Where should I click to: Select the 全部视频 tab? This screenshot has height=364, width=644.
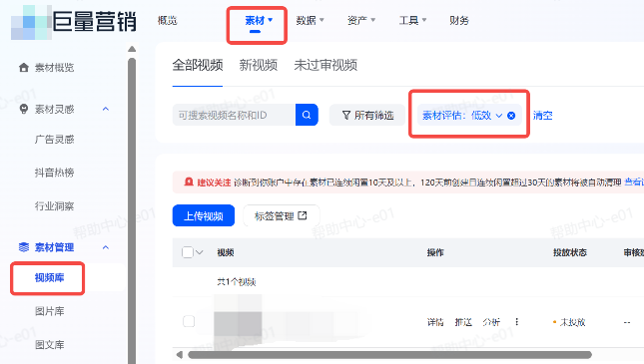tap(198, 65)
